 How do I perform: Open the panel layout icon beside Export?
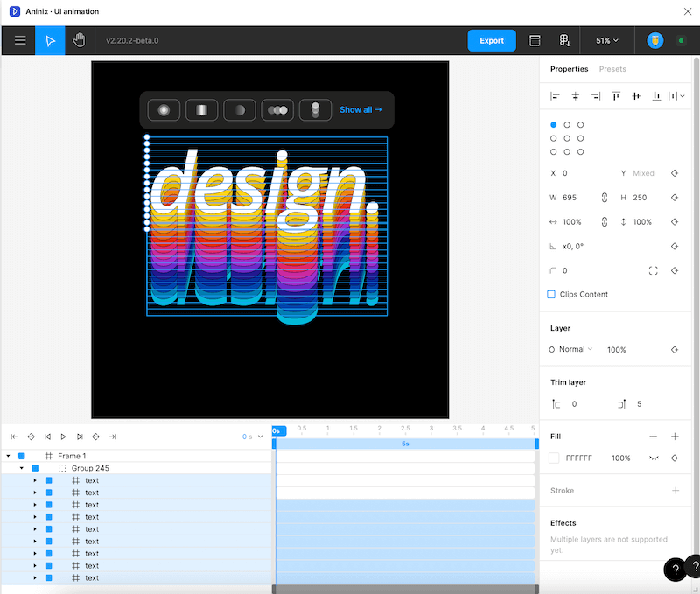(535, 40)
